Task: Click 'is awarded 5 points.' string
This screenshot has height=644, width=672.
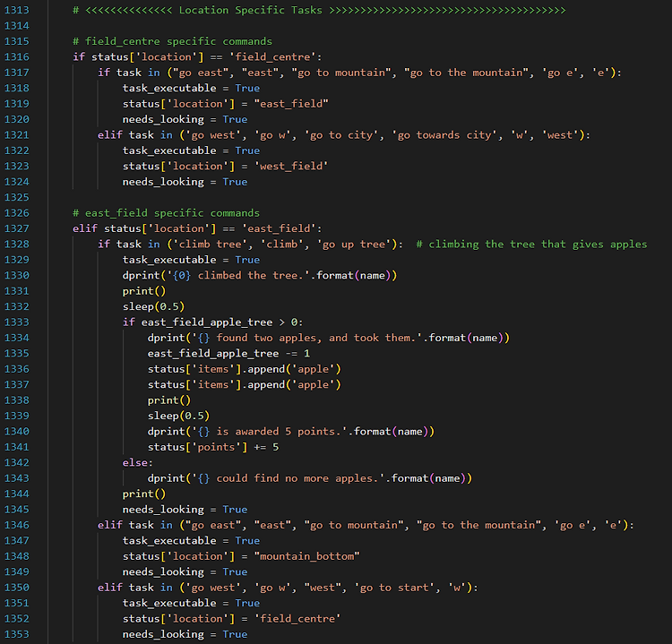Action: [269, 431]
